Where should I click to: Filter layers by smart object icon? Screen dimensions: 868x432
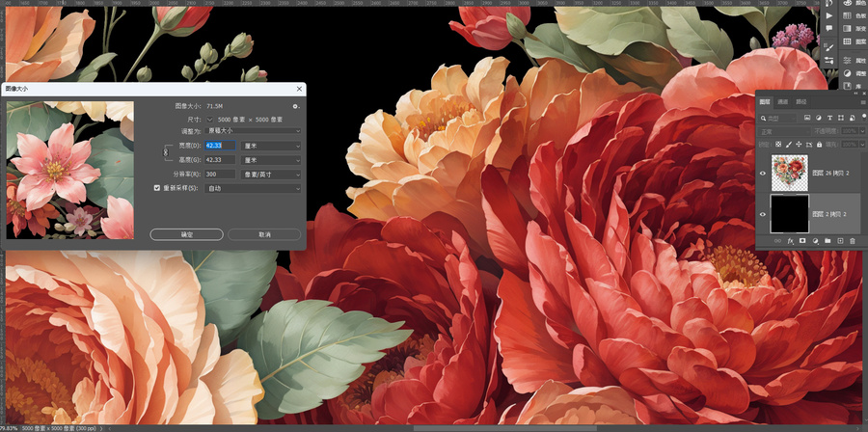point(852,118)
